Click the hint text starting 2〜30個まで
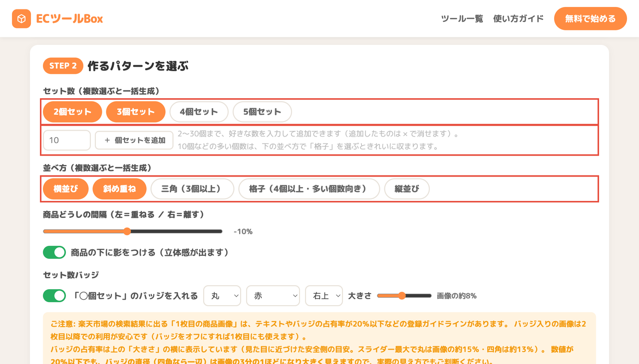The width and height of the screenshot is (639, 364). click(x=318, y=134)
